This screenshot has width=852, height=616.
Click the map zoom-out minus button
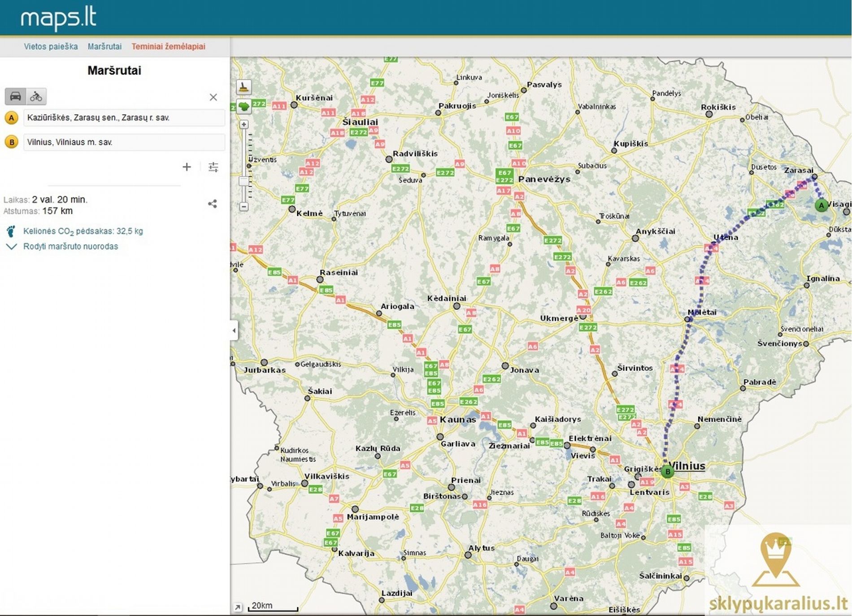(243, 207)
